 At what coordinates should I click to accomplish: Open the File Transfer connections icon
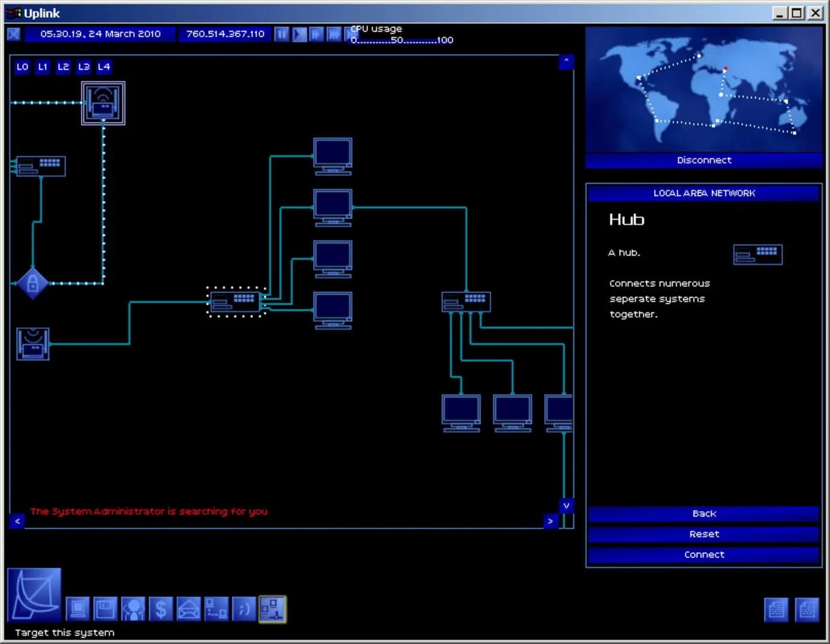tap(216, 608)
